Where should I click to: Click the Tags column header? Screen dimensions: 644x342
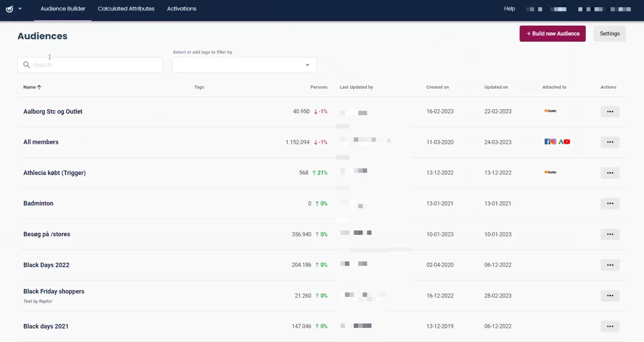click(x=199, y=87)
